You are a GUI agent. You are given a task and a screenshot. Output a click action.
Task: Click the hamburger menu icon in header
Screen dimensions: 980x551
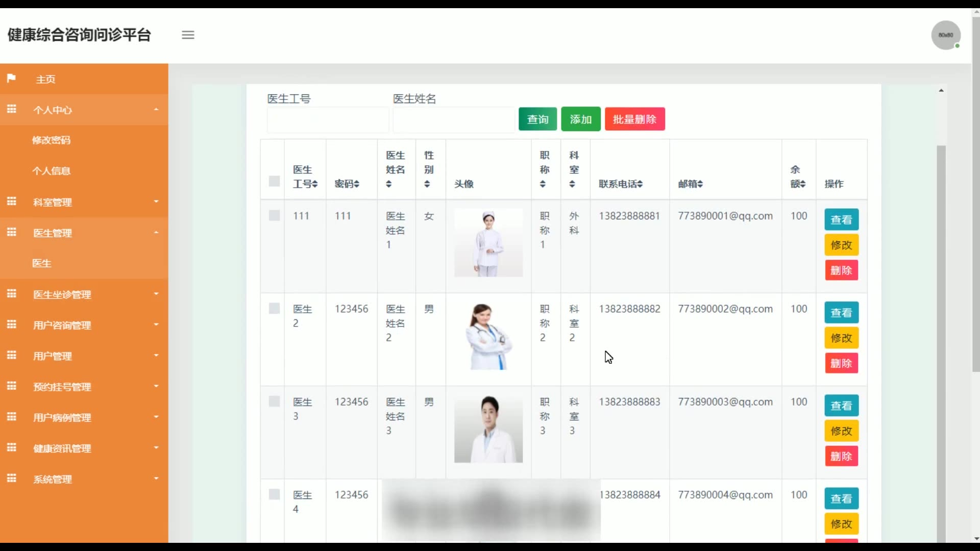point(188,35)
